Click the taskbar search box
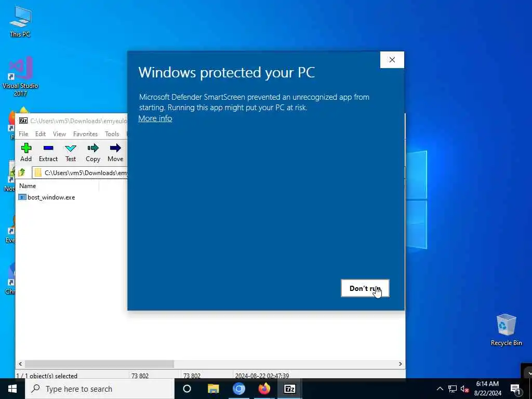532x399 pixels. (100, 389)
